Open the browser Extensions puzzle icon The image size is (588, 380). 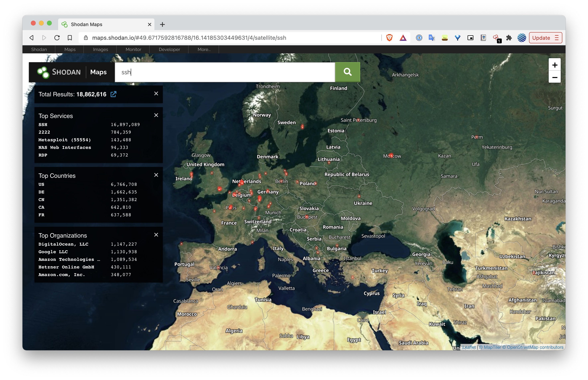tap(509, 38)
